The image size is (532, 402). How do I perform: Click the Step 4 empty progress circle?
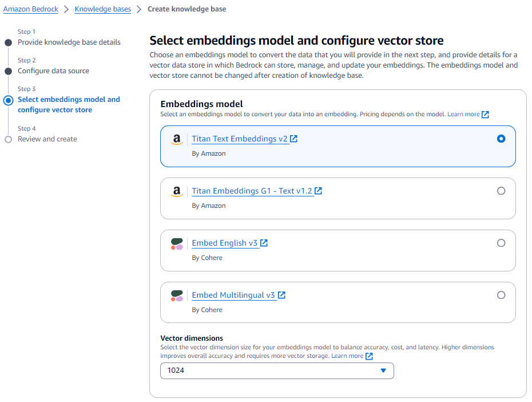click(x=7, y=139)
